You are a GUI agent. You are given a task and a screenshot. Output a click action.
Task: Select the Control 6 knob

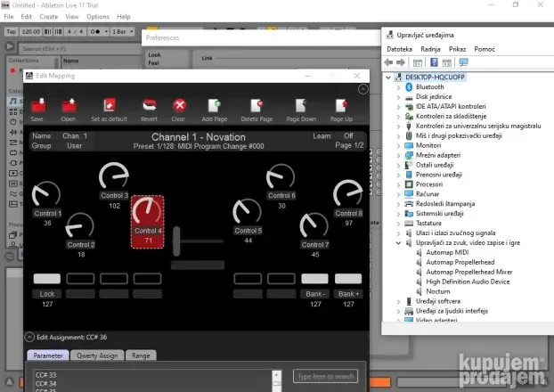(x=281, y=176)
